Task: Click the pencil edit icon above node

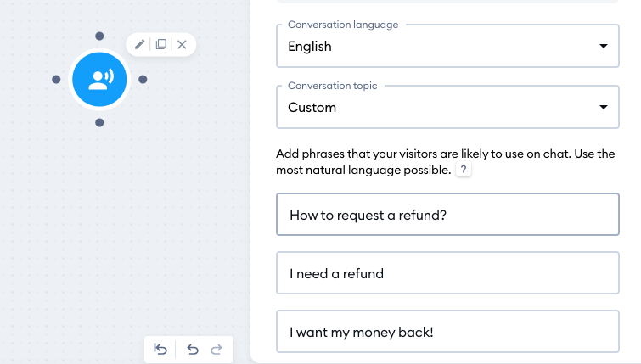Action: [x=140, y=44]
